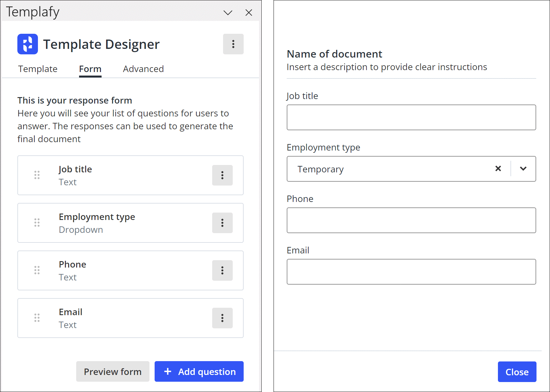Select the Form tab
Image resolution: width=550 pixels, height=392 pixels.
tap(90, 69)
